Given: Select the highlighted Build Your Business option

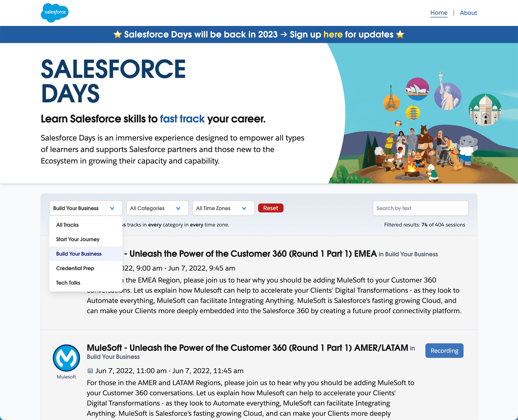Looking at the screenshot, I should point(86,254).
